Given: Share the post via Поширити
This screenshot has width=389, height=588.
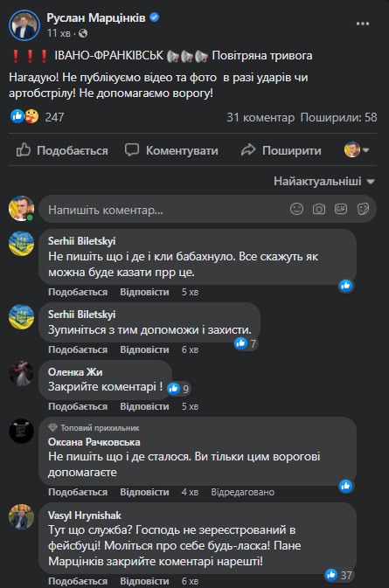Looking at the screenshot, I should click(281, 150).
